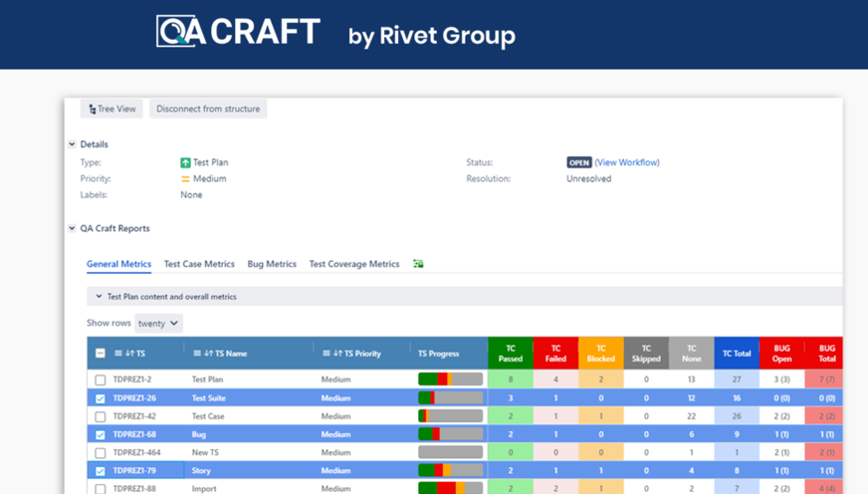Click the green Test Plan type icon
This screenshot has height=494, width=868.
(x=185, y=162)
